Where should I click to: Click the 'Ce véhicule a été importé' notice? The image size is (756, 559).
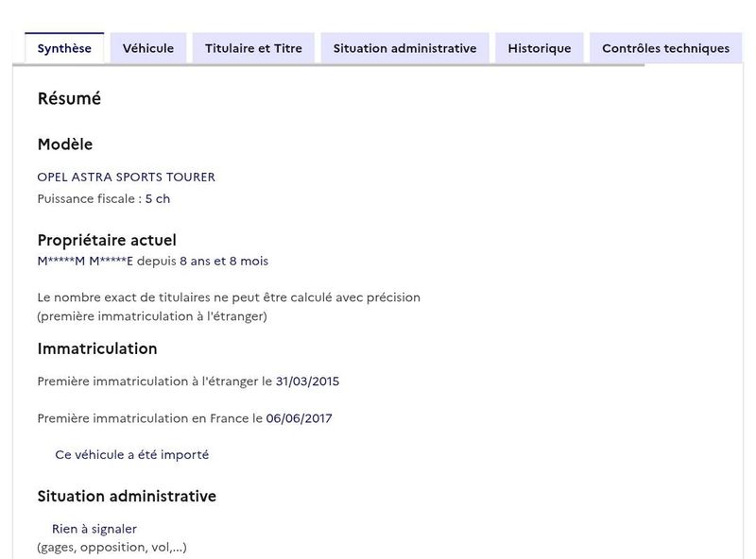[131, 454]
